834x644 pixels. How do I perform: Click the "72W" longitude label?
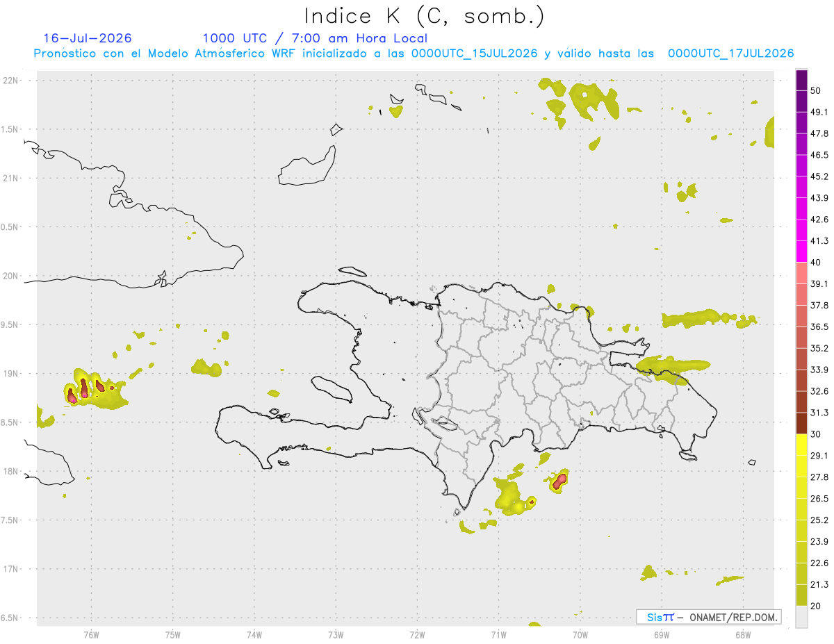(x=417, y=634)
